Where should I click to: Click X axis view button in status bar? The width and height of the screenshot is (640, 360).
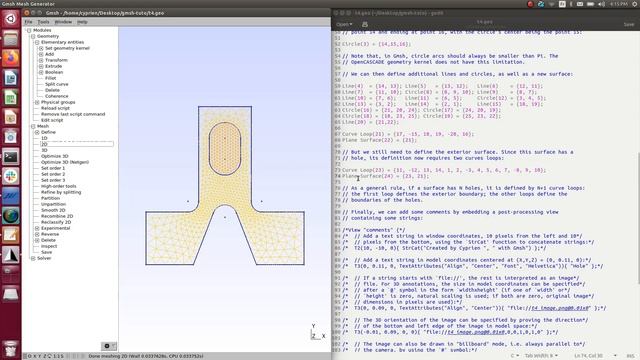tap(34, 356)
